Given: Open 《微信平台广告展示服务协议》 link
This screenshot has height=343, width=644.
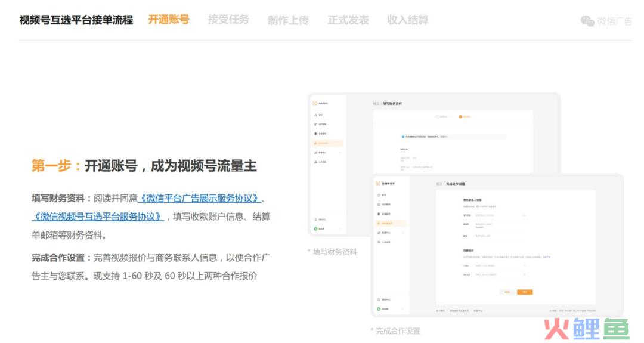Looking at the screenshot, I should [x=199, y=199].
